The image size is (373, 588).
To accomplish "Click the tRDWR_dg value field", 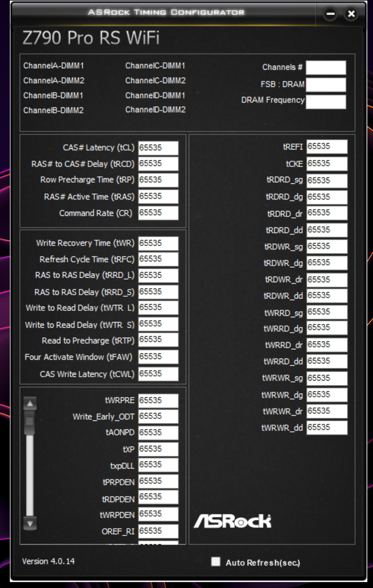I will point(327,263).
